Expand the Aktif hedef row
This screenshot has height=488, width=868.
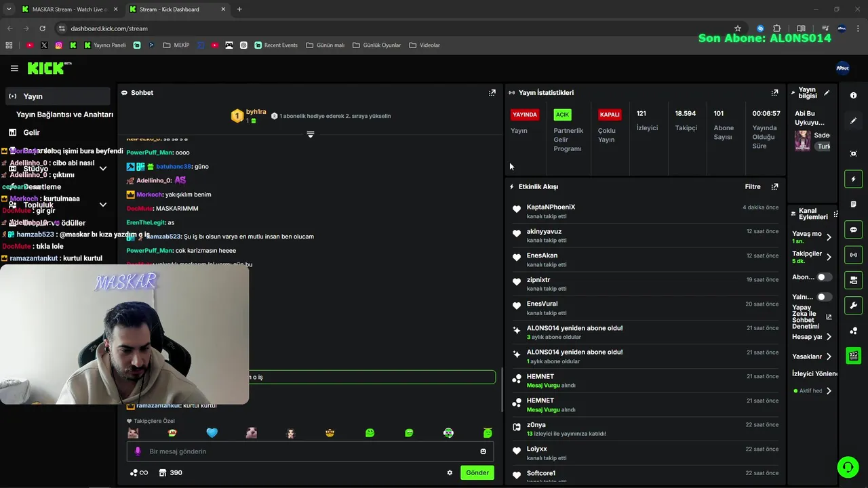point(829,391)
